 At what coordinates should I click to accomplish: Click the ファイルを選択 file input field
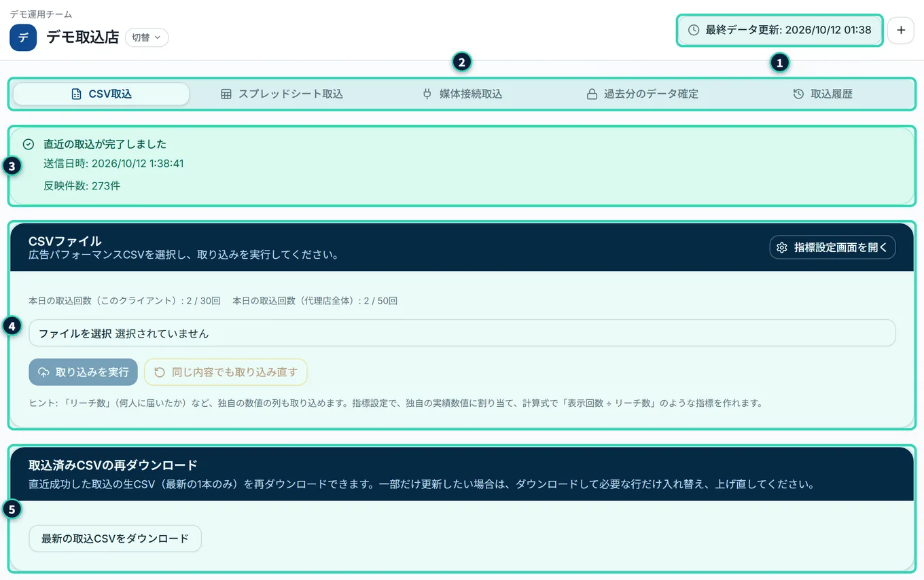pos(462,333)
